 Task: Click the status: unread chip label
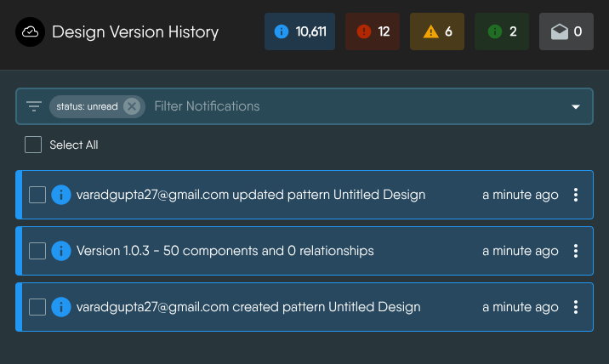click(87, 106)
